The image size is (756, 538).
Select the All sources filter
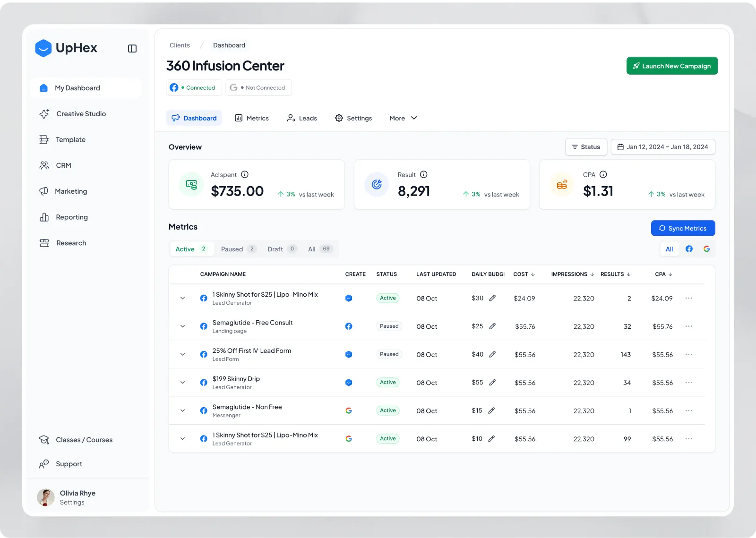click(670, 249)
